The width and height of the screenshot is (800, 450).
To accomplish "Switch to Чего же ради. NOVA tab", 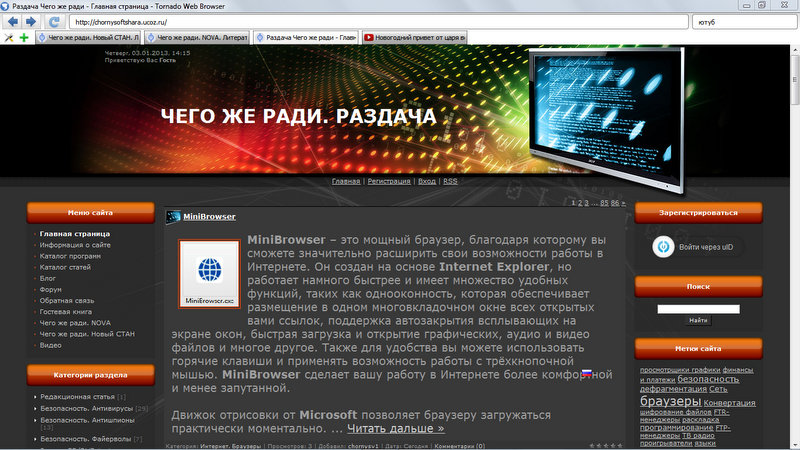I will click(197, 37).
